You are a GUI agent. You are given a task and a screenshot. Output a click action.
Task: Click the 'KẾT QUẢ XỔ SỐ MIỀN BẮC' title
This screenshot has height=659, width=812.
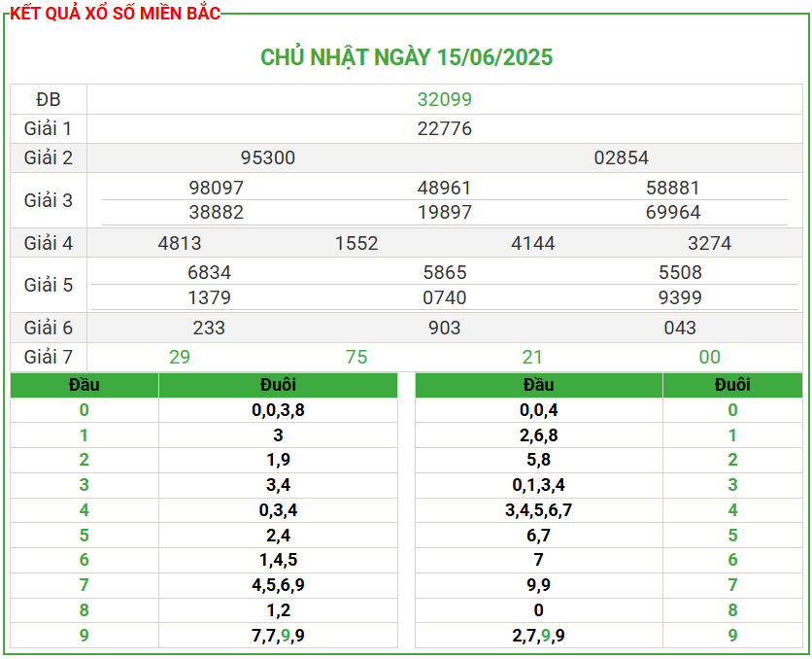pos(115,13)
